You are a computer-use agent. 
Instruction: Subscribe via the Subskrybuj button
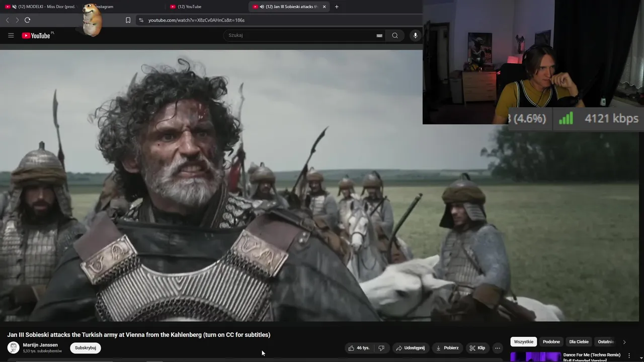coord(86,348)
